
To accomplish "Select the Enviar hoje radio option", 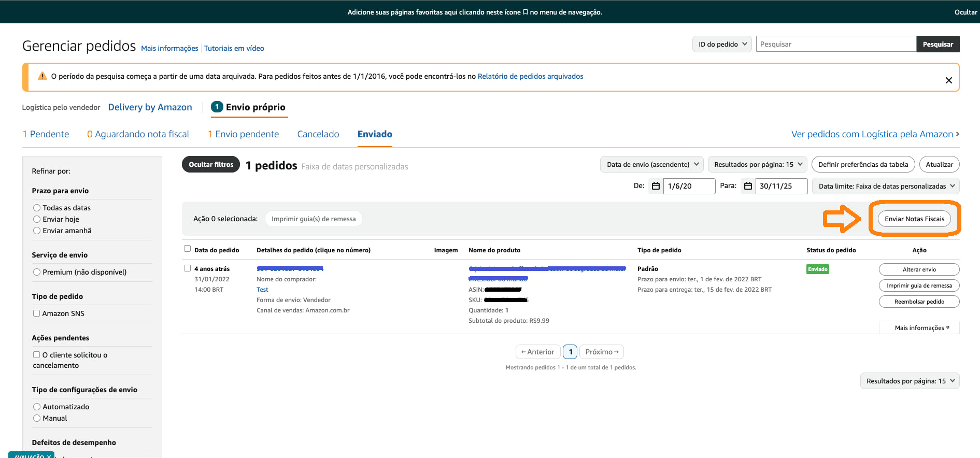I will (x=37, y=219).
